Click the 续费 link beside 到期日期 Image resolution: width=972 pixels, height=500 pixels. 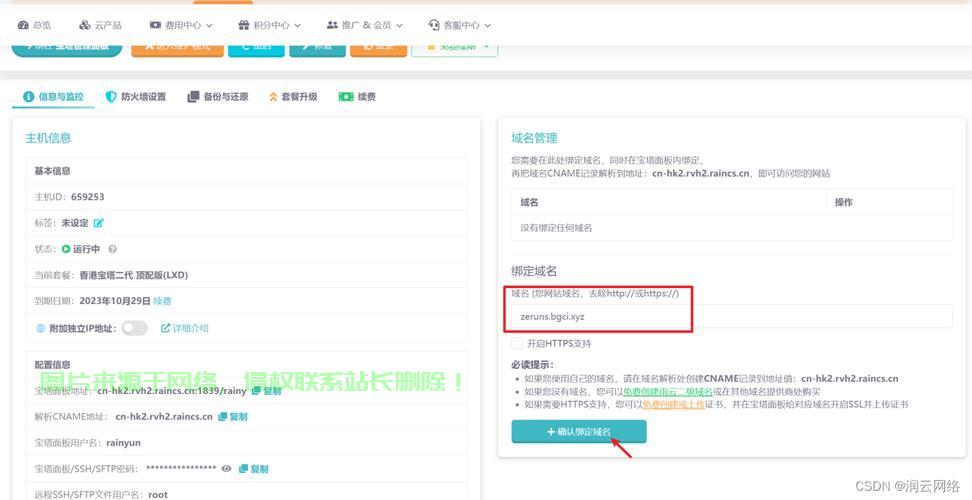162,301
